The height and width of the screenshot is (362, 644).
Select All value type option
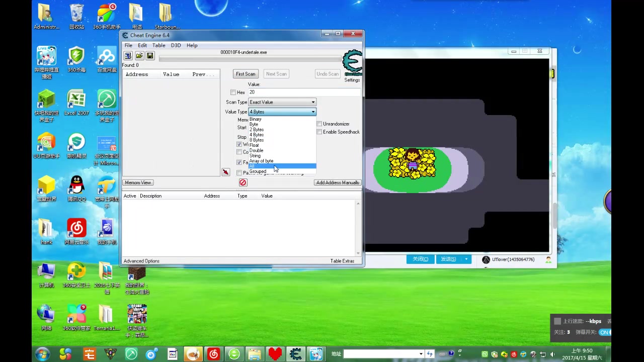tap(282, 166)
